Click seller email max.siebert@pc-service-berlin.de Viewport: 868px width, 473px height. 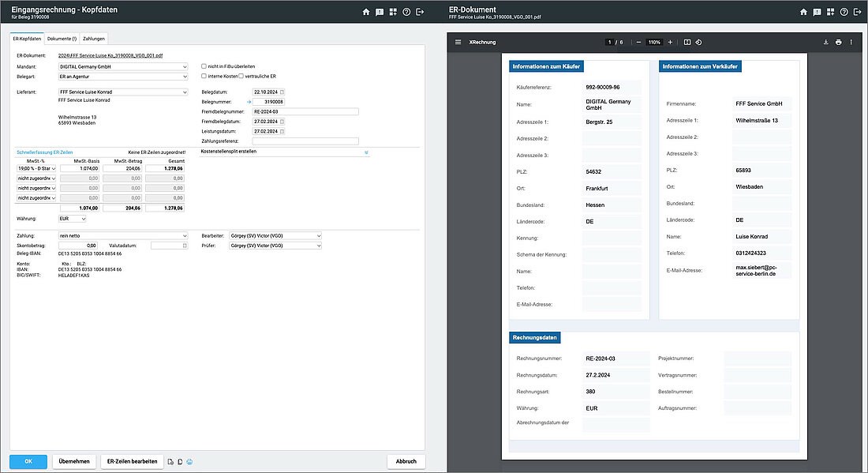coord(756,270)
